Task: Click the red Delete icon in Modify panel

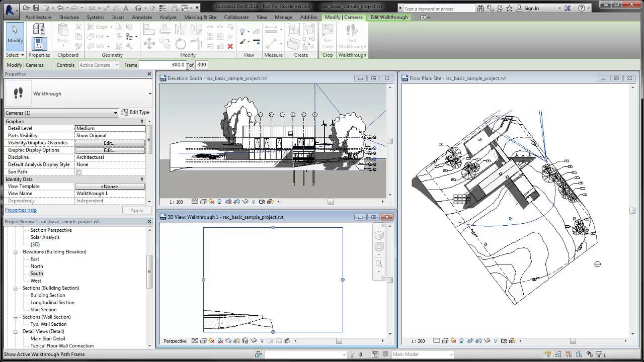Action: [230, 46]
